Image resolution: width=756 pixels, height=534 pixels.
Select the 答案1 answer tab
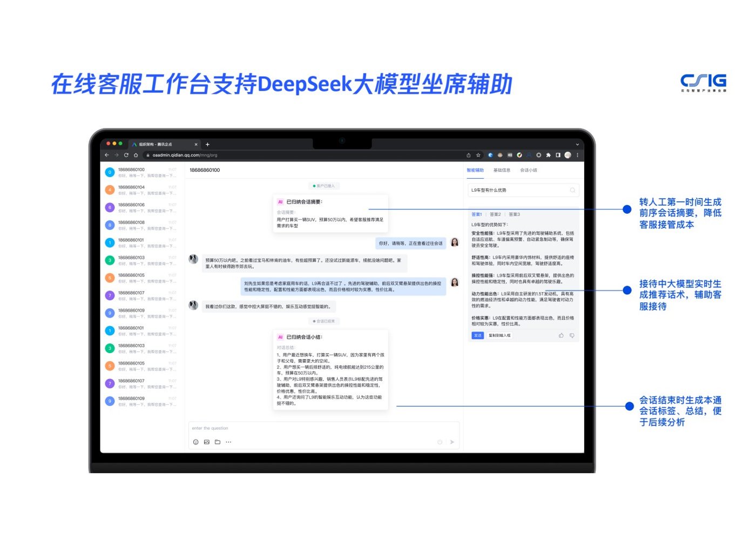(x=477, y=214)
